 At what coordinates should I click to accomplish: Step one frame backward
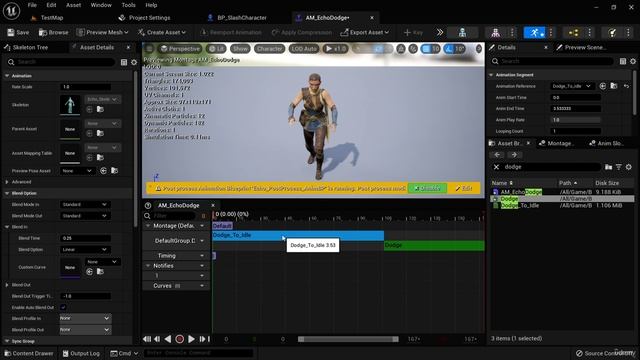[x=157, y=339]
